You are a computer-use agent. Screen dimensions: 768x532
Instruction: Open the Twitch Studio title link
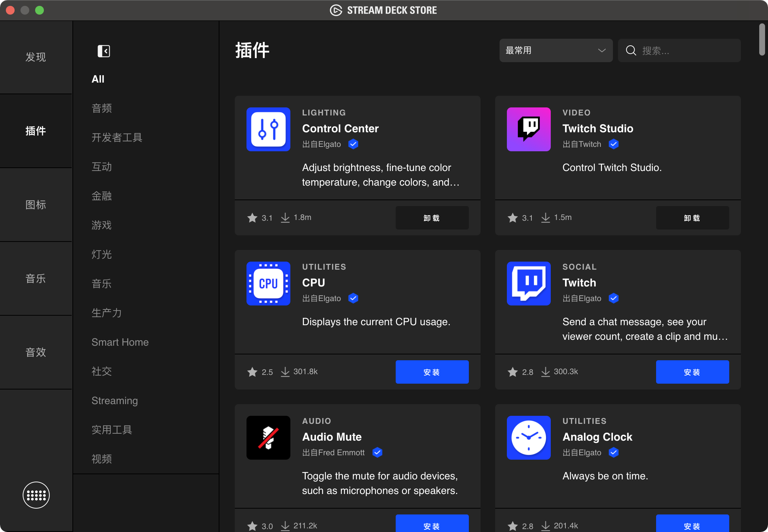pos(598,129)
